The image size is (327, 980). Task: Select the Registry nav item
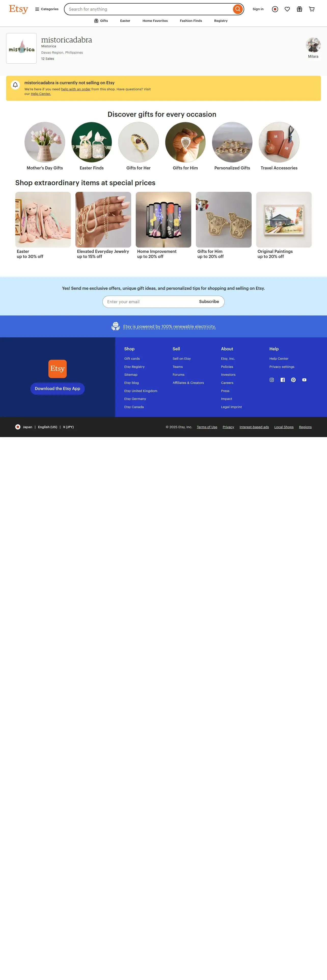[221, 21]
